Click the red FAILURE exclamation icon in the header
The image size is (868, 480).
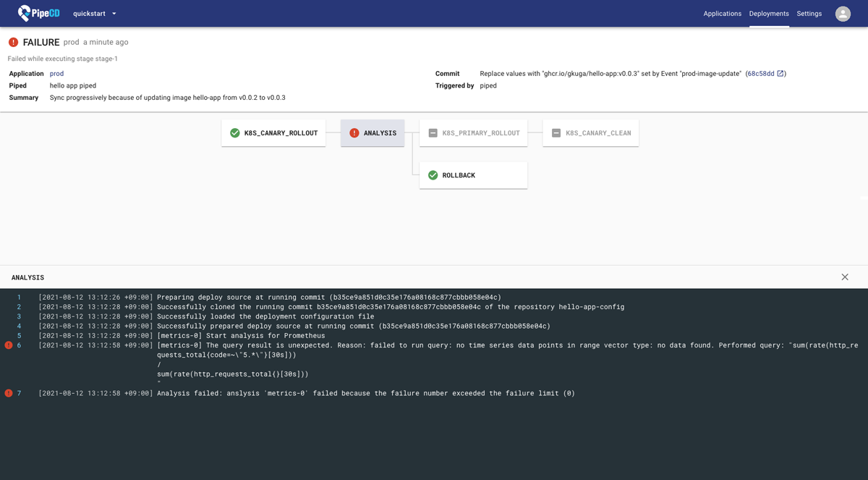(x=12, y=43)
